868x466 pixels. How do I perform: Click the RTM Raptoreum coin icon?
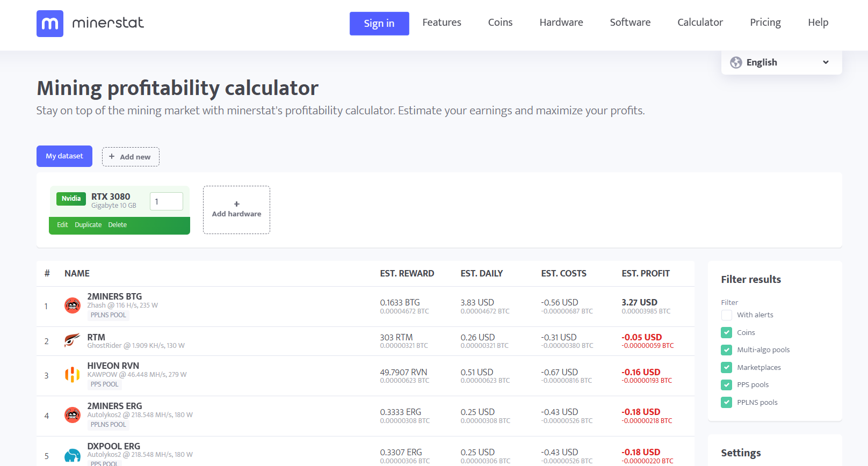coord(73,340)
